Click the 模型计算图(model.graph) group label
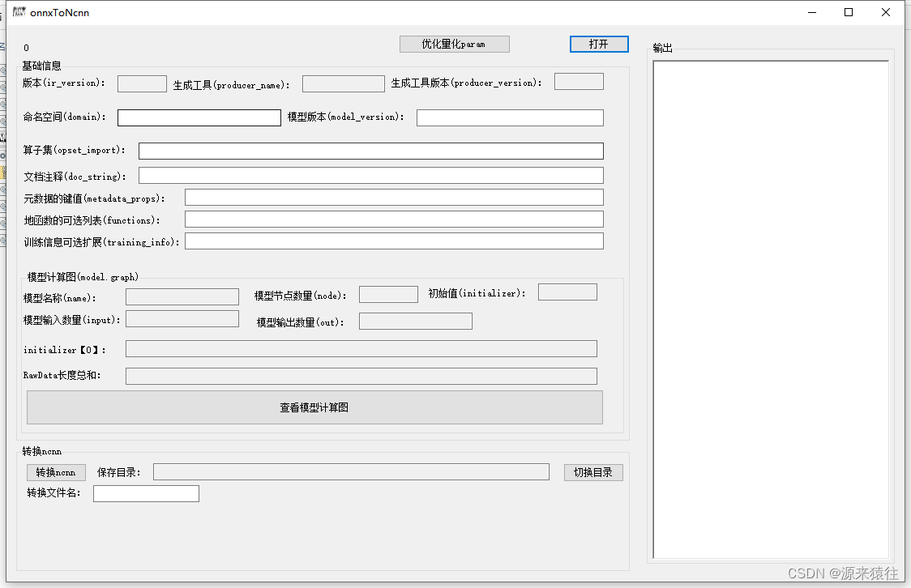 (83, 277)
